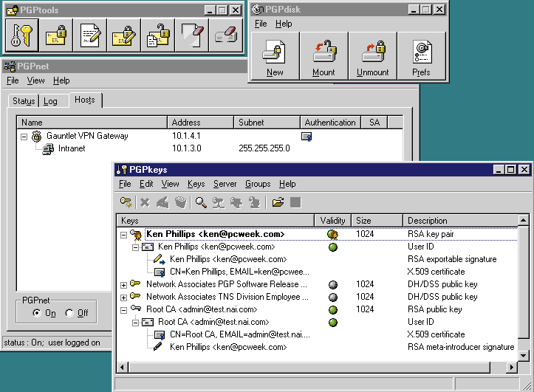Screen dimensions: 534x392
Task: Expand Network Associates PGP Software Release key
Action: (123, 285)
